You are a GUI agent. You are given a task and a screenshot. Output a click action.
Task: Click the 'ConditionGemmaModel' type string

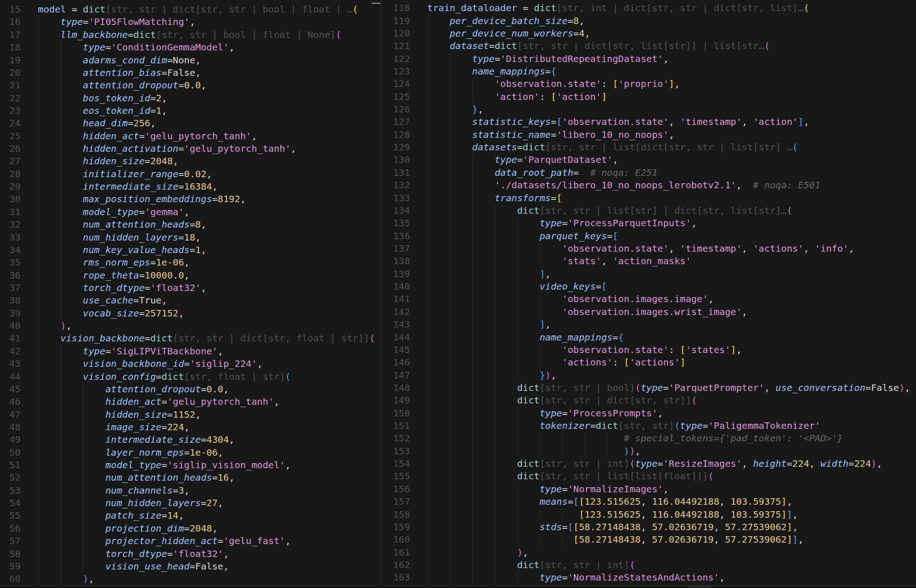point(170,47)
